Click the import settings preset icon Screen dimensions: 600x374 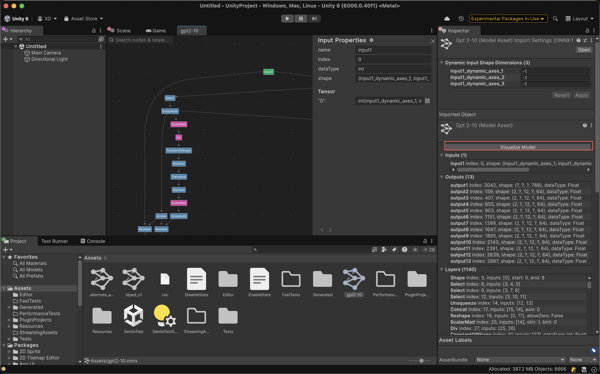point(585,40)
